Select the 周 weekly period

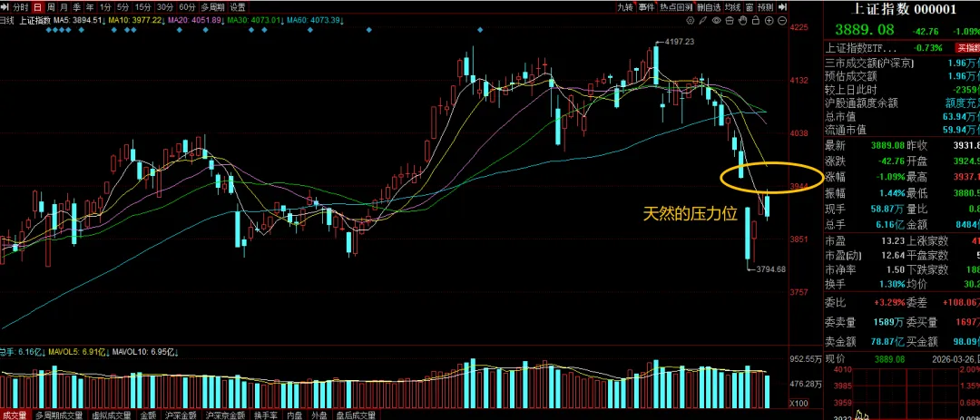(x=51, y=7)
